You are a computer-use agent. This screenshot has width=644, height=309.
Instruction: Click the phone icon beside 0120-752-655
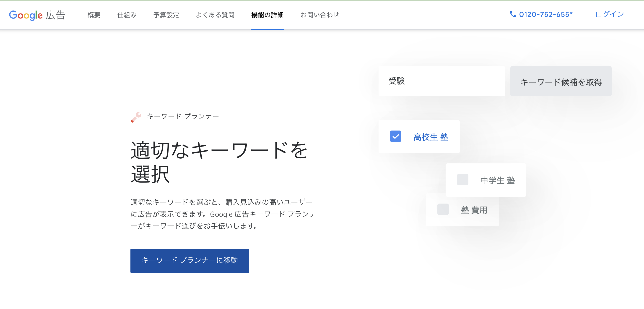click(513, 14)
